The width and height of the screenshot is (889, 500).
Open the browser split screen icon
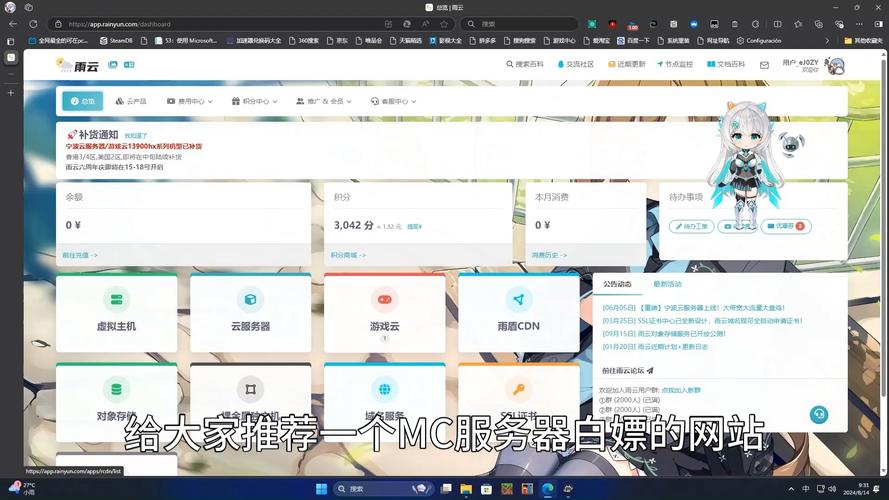[777, 24]
